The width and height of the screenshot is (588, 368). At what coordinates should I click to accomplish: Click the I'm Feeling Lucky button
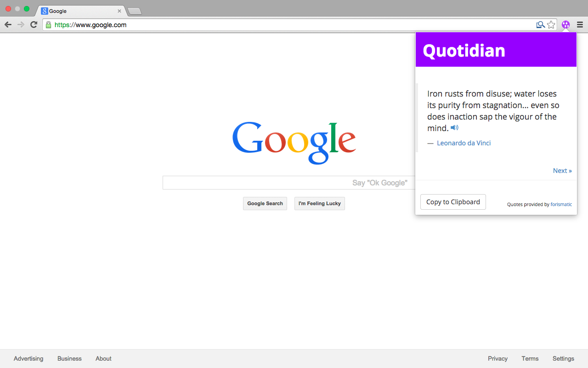click(x=319, y=203)
